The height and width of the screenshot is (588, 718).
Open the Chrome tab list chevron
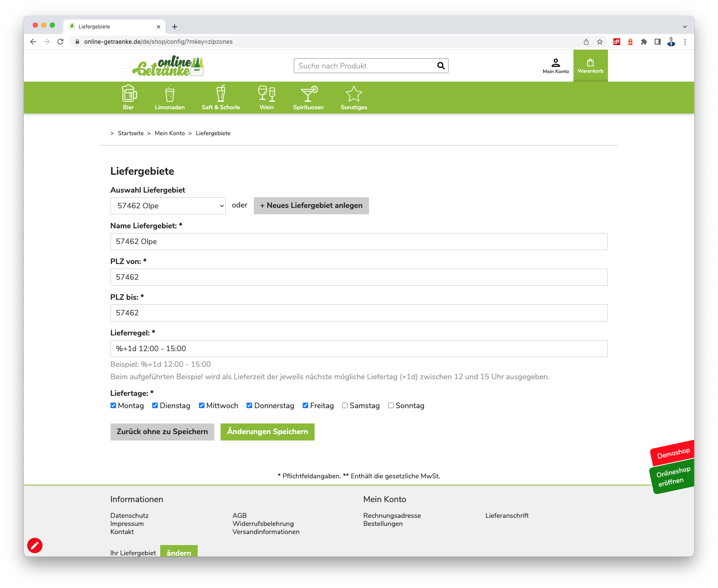pos(684,26)
